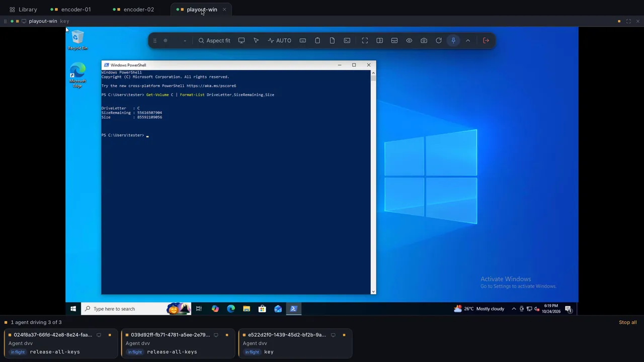Toggle the eye view-only icon in toolbar
The image size is (644, 362).
409,41
